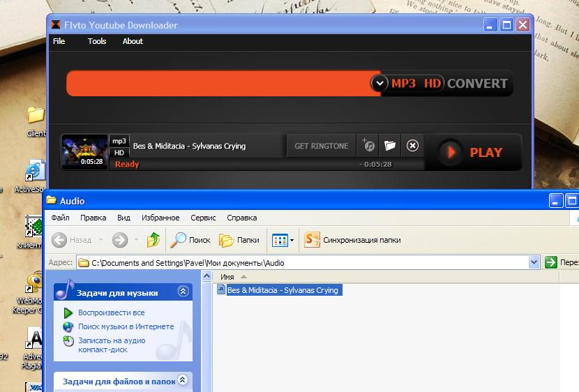Open the Назад history dropdown arrow
Screen dimensions: 579x392
[101, 240]
